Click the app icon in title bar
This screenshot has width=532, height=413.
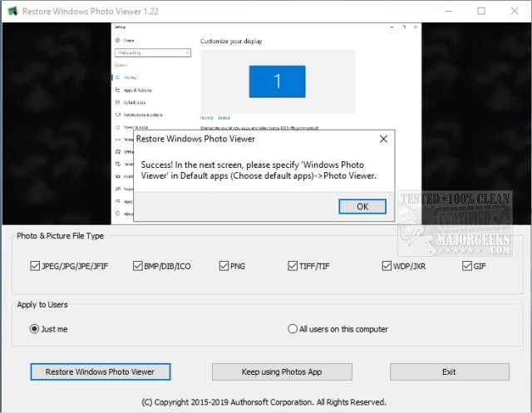[12, 11]
